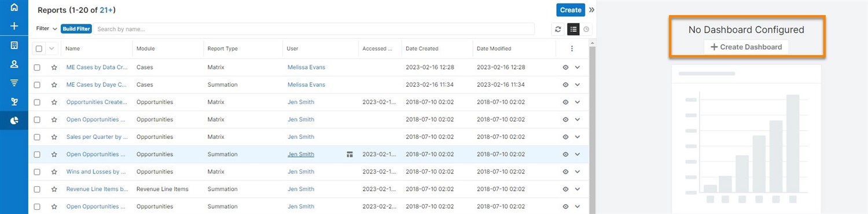
Task: Open the trophy module icon in sidebar
Action: [x=14, y=102]
